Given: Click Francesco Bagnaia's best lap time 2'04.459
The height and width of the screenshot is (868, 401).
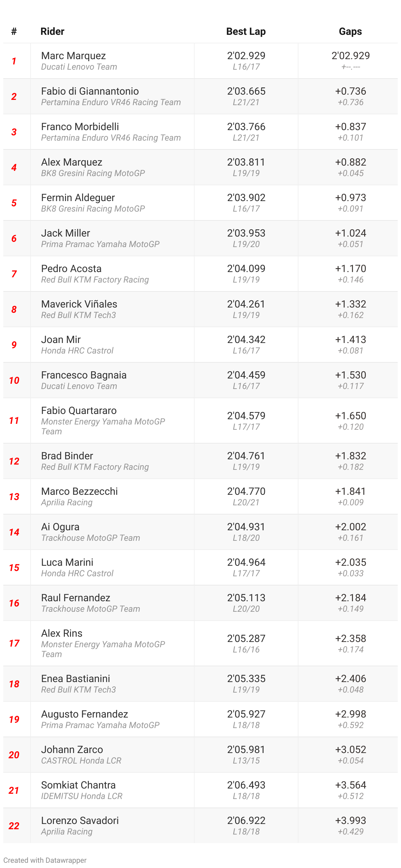Looking at the screenshot, I should coord(246,375).
